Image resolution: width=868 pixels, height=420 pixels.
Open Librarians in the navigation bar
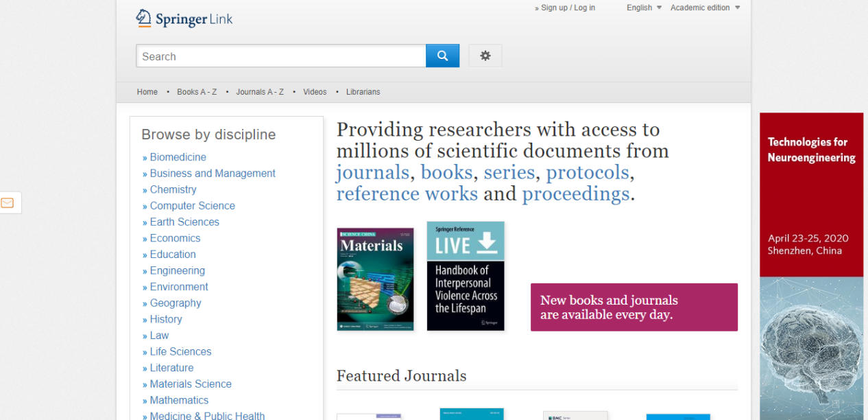(363, 92)
